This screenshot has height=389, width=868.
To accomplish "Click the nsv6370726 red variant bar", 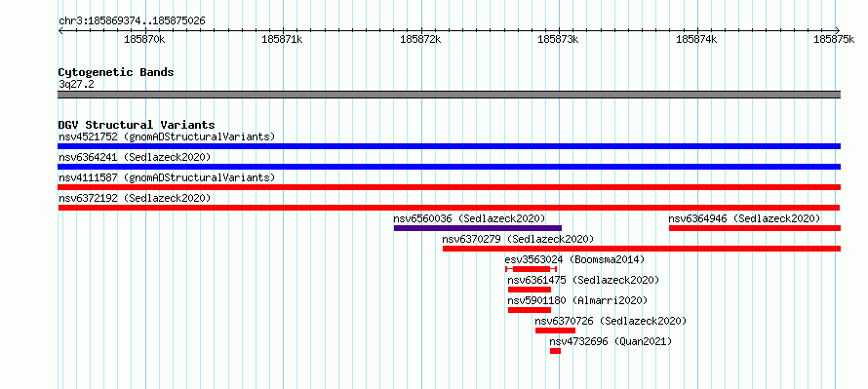I will tap(555, 331).
